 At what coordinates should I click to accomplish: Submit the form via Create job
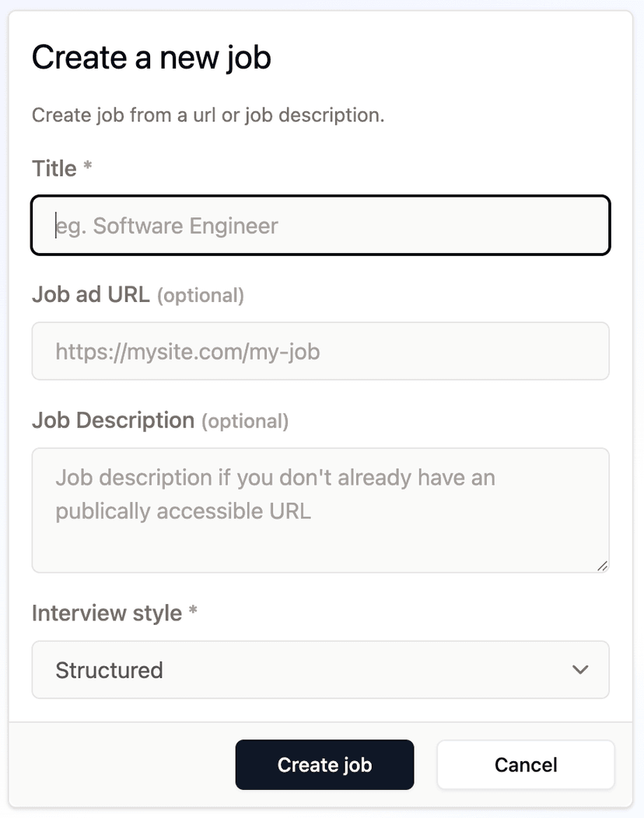tap(324, 764)
